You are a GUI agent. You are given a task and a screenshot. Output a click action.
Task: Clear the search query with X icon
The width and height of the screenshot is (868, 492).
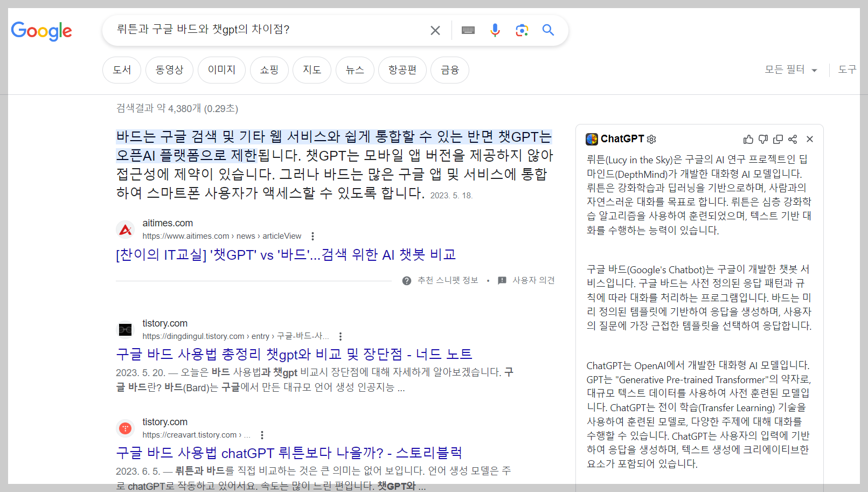(435, 30)
